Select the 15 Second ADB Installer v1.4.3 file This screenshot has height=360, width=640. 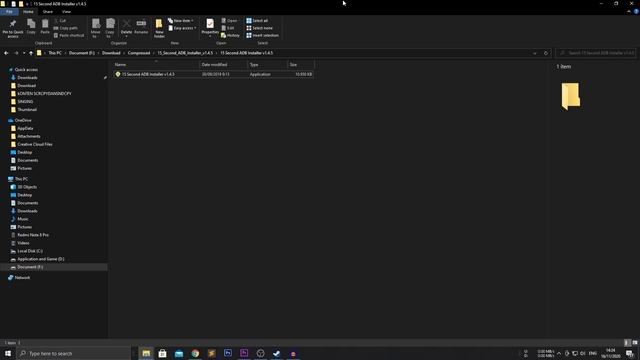point(213,74)
